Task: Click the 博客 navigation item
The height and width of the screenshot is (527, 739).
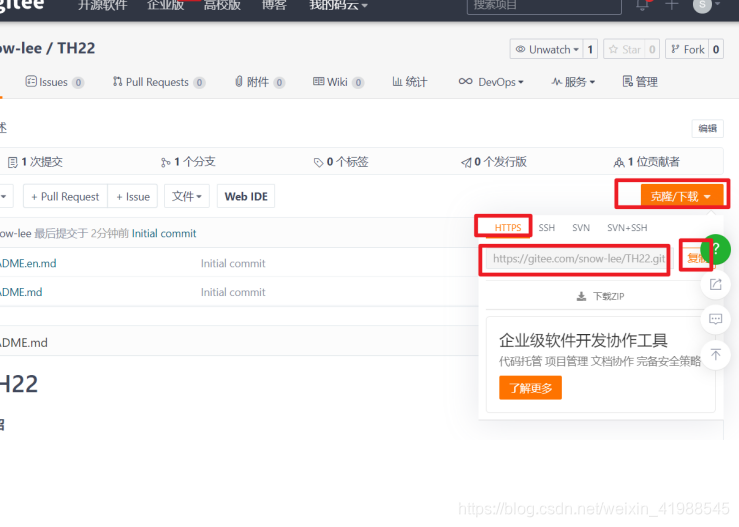Action: pyautogui.click(x=274, y=6)
